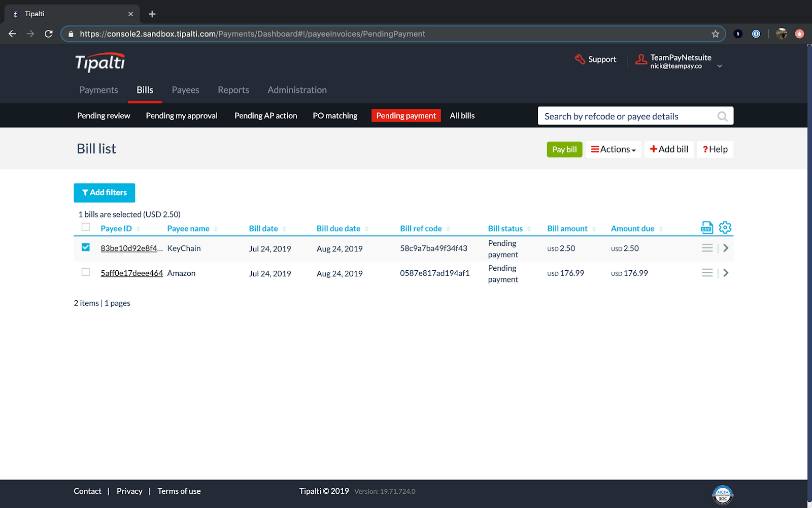The height and width of the screenshot is (508, 812).
Task: Expand KeyChain bill details arrow
Action: click(x=726, y=248)
